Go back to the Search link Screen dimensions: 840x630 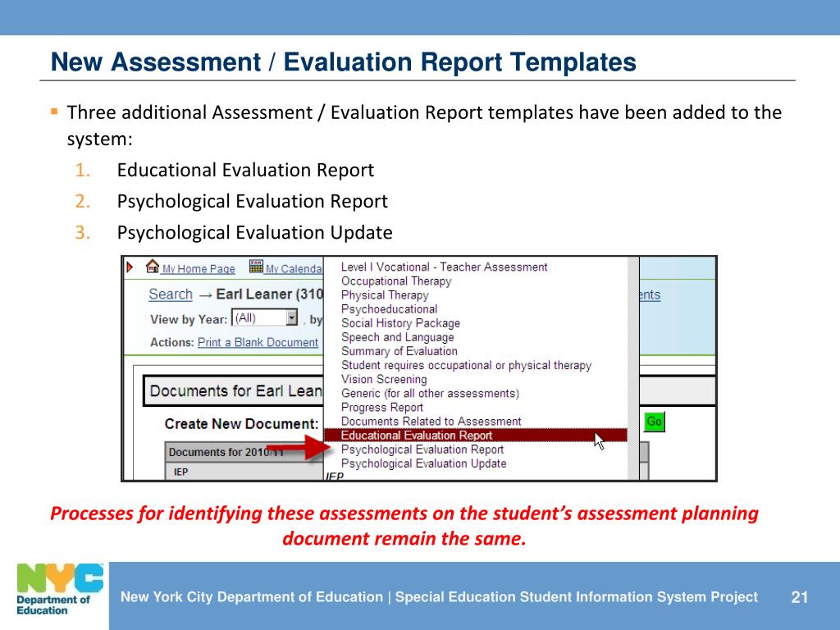171,294
